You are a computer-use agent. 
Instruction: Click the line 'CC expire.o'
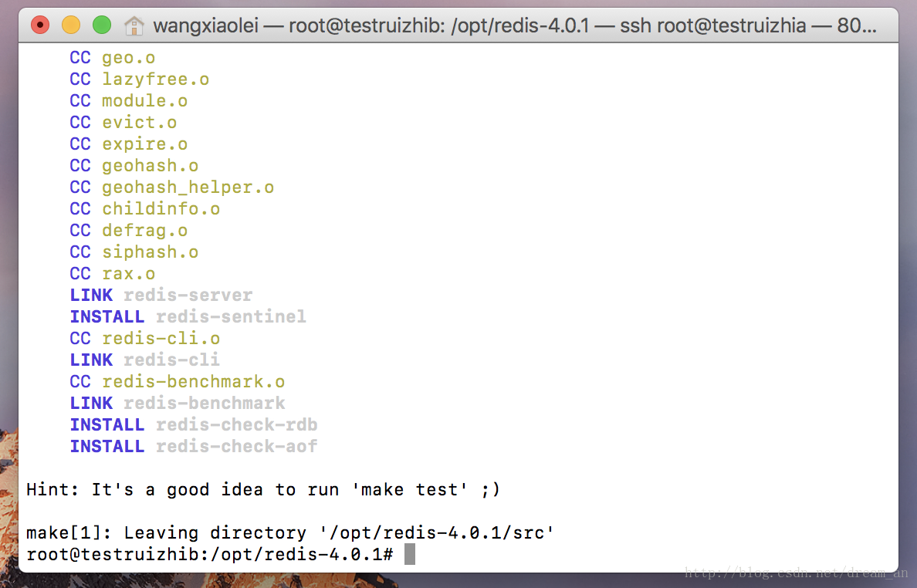(x=129, y=144)
